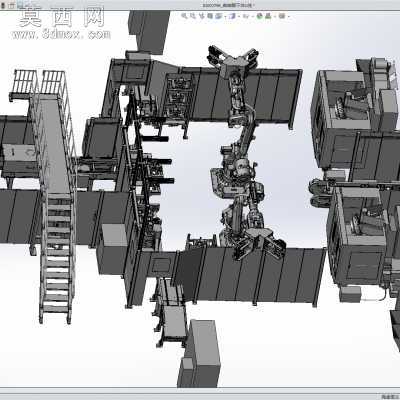Image resolution: width=400 pixels, height=400 pixels.
Task: Select the control cabinet at the top
Action: tap(149, 32)
